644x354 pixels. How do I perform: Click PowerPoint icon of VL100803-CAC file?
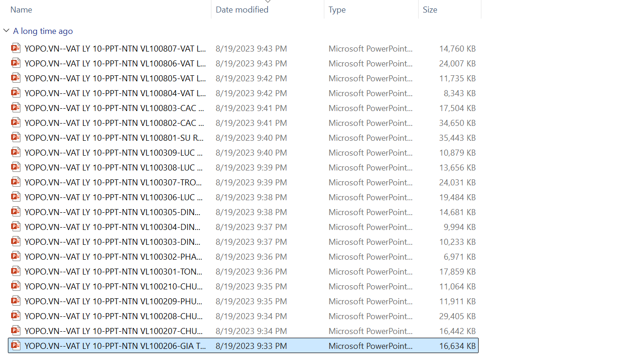click(x=16, y=108)
